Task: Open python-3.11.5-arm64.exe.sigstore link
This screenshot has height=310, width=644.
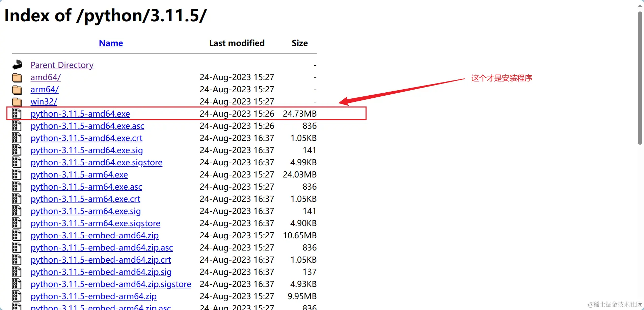Action: point(96,223)
